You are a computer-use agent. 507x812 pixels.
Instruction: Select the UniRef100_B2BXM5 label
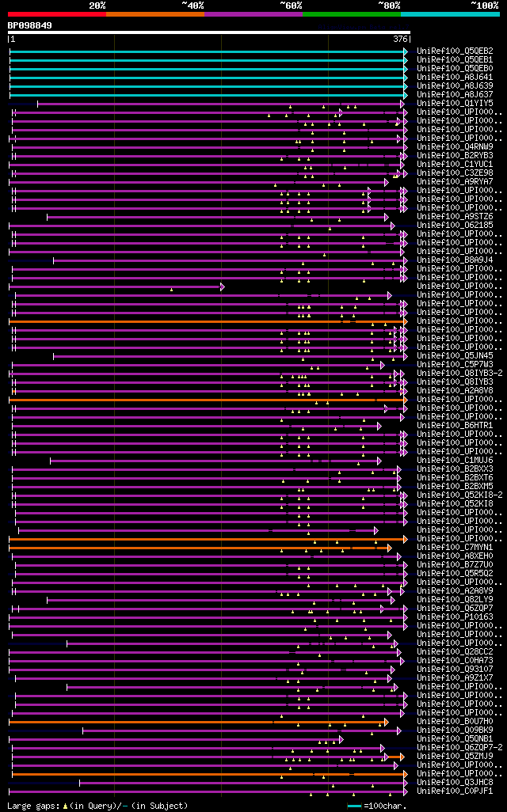(x=455, y=486)
